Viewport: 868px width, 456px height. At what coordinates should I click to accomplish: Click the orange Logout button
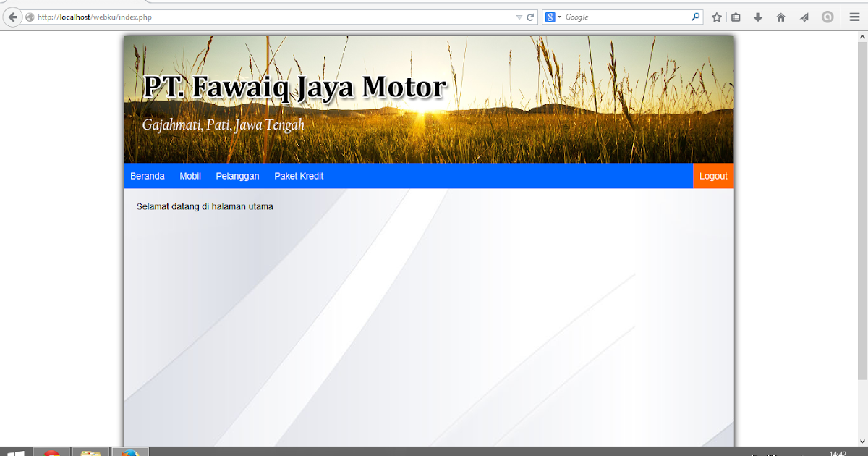point(713,176)
